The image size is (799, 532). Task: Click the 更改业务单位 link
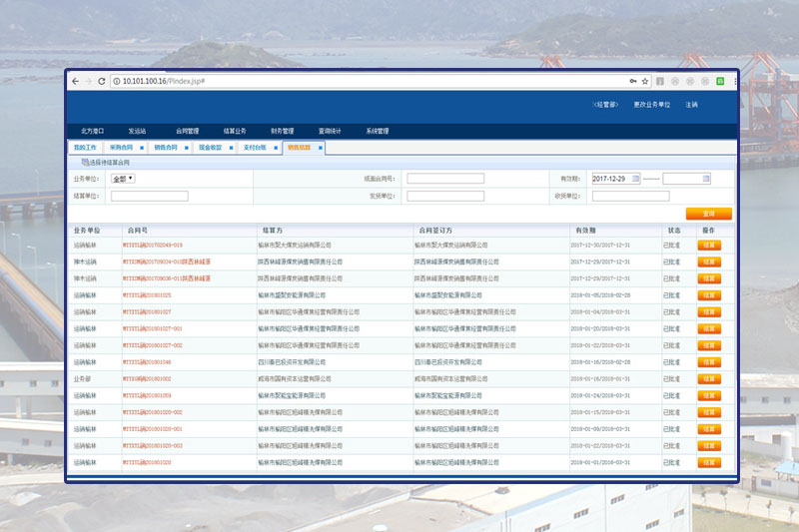(x=651, y=105)
